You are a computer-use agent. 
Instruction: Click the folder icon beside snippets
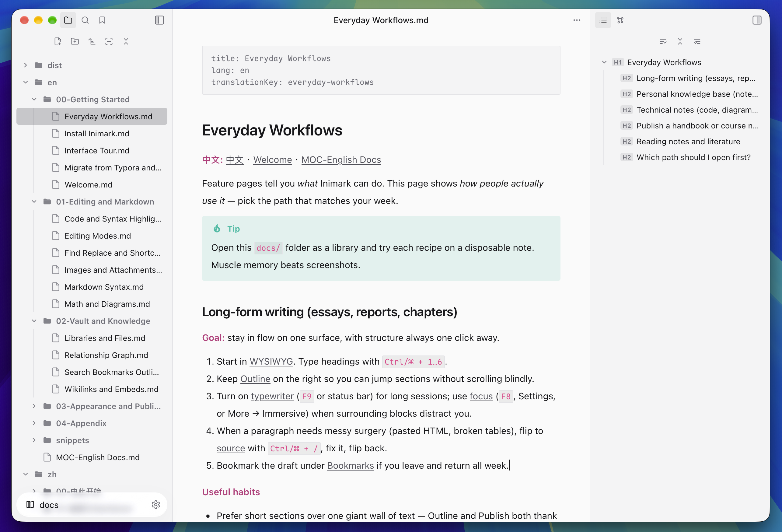click(47, 440)
